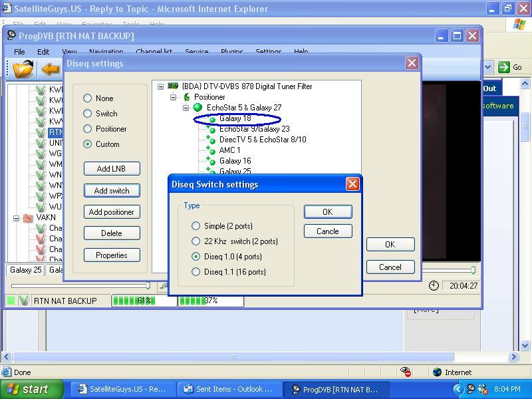Image resolution: width=532 pixels, height=399 pixels.
Task: Click the Internet zone globe icon in status bar
Action: 438,372
